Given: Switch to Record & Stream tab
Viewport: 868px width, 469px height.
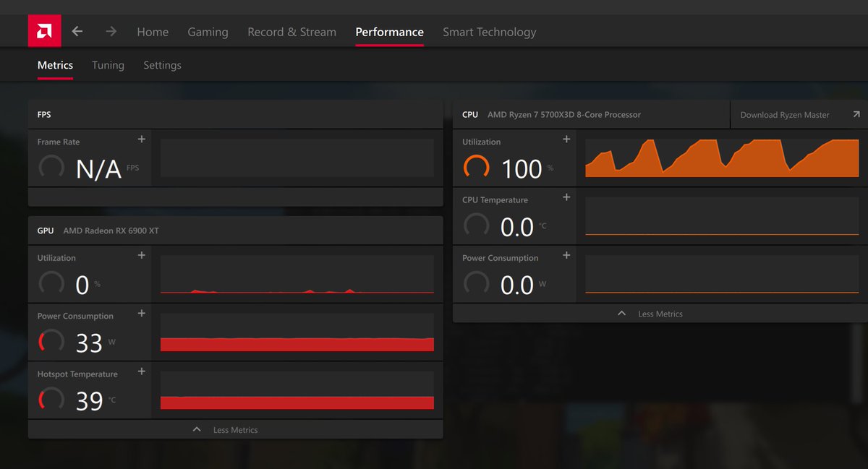Looking at the screenshot, I should pos(292,32).
